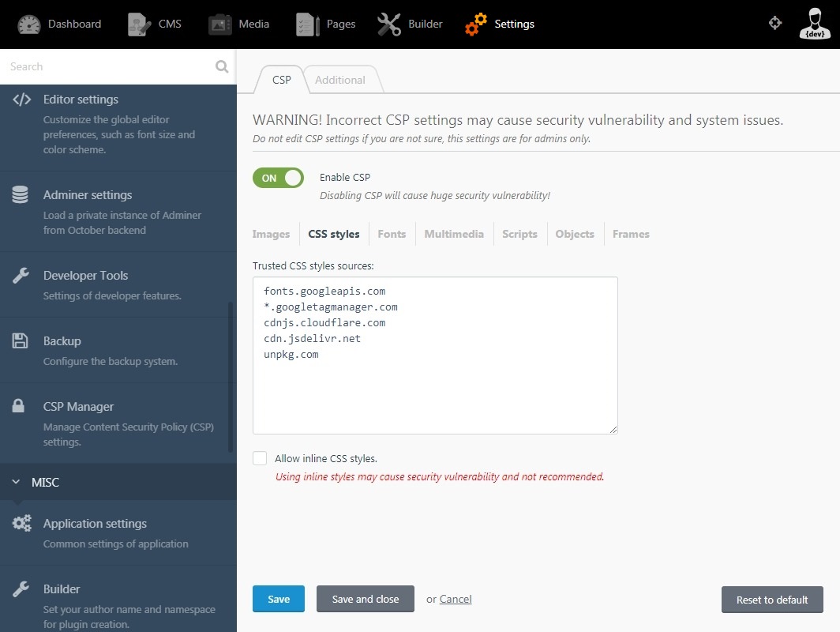Viewport: 840px width, 632px height.
Task: Open the Images sources tab
Action: point(271,235)
